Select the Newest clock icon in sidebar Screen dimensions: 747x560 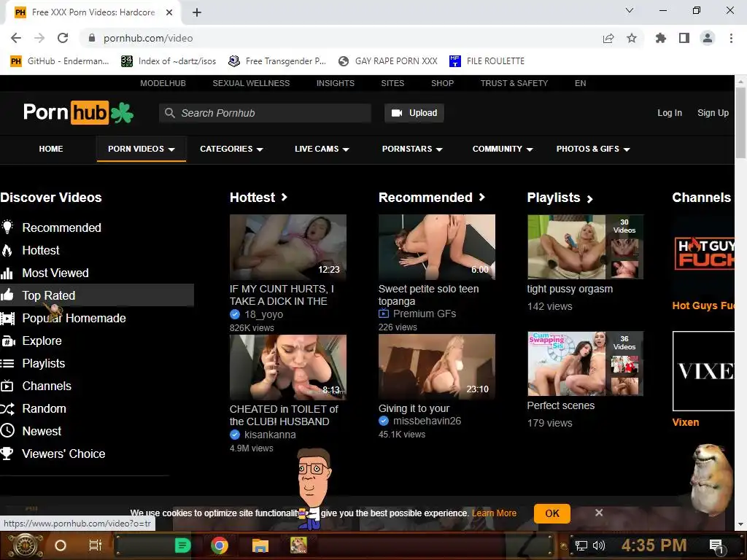7,431
